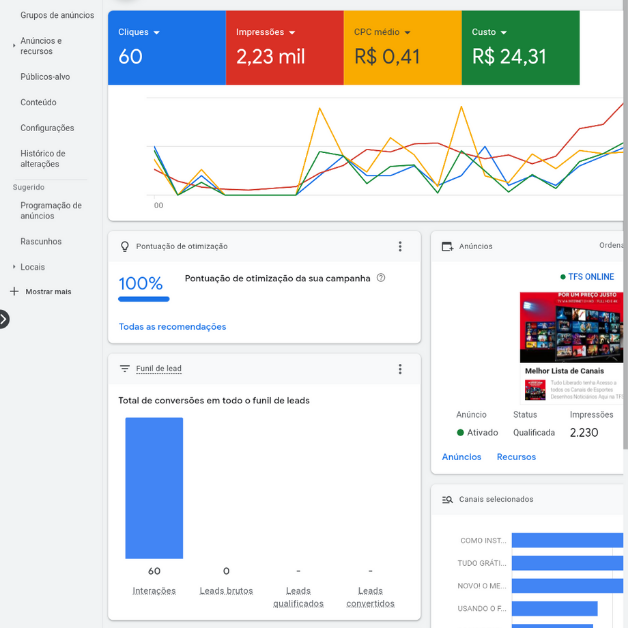Click the plus icon for Mostrar mais
The height and width of the screenshot is (628, 628).
(x=14, y=291)
